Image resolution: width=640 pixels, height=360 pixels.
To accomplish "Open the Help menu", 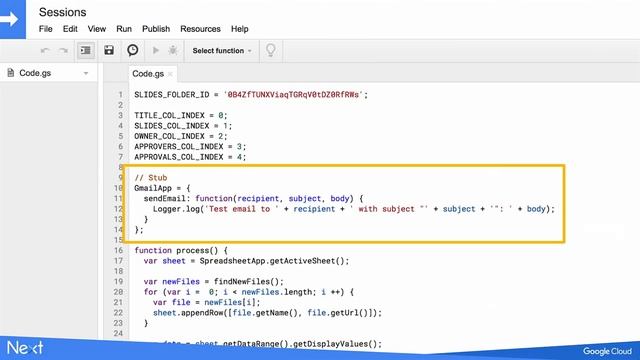I will (x=240, y=29).
